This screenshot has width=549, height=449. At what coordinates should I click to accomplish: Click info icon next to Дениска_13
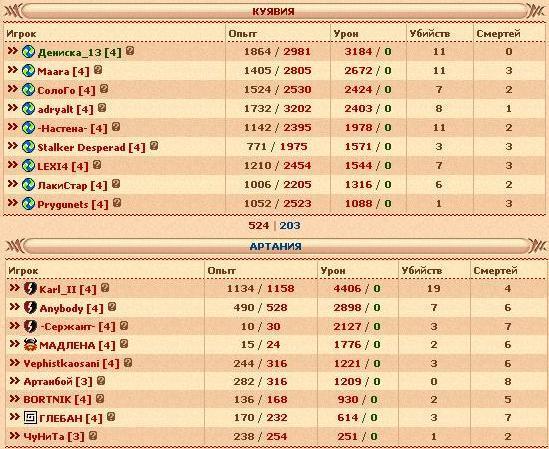[x=130, y=51]
